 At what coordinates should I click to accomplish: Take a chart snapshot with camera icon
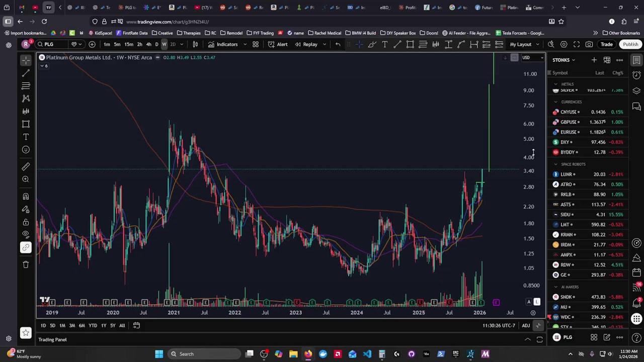589,44
